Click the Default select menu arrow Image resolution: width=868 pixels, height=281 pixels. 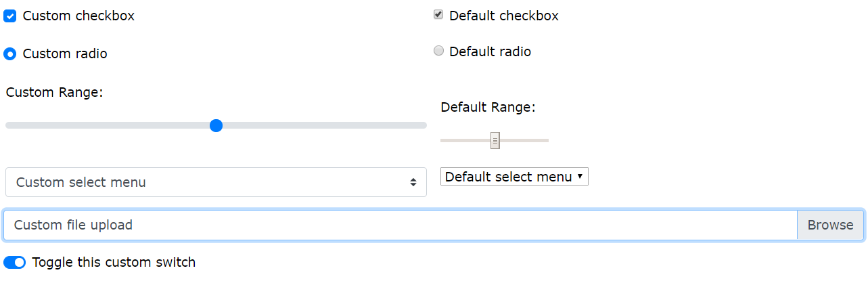(x=580, y=177)
